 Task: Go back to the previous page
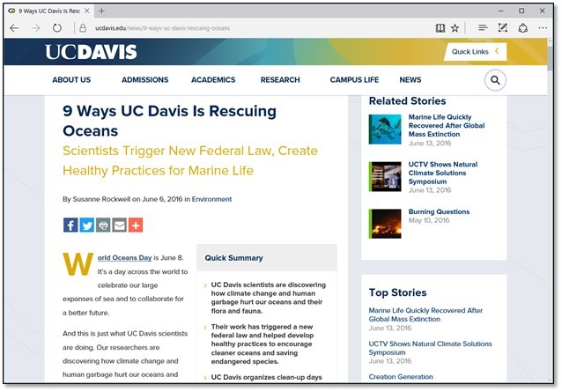[x=15, y=28]
